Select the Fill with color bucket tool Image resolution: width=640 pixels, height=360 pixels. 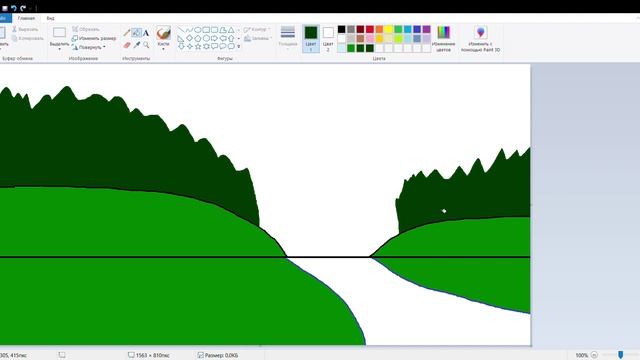[x=136, y=32]
